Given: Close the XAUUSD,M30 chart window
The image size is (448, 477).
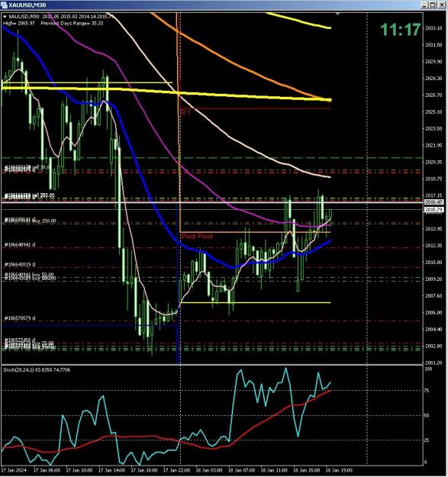Looking at the screenshot, I should coord(440,5).
